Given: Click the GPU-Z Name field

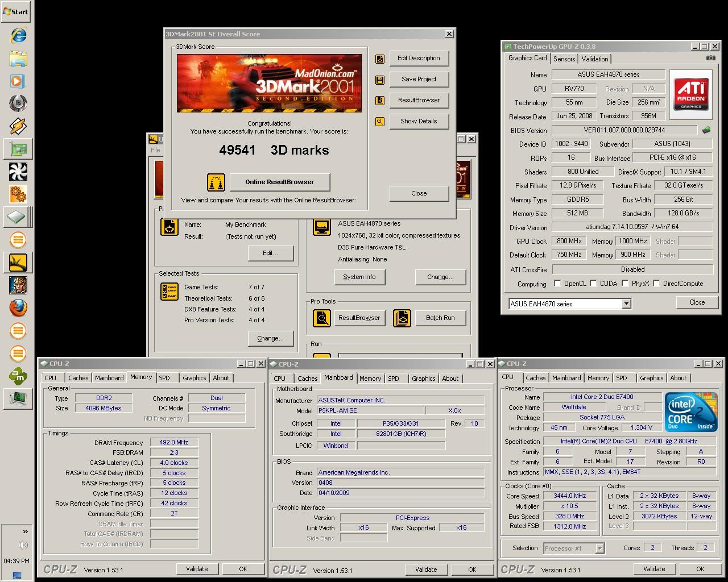Looking at the screenshot, I should pos(608,74).
